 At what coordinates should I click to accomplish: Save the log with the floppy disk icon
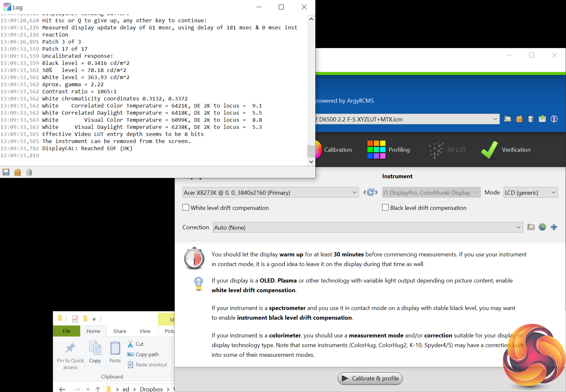(6, 172)
